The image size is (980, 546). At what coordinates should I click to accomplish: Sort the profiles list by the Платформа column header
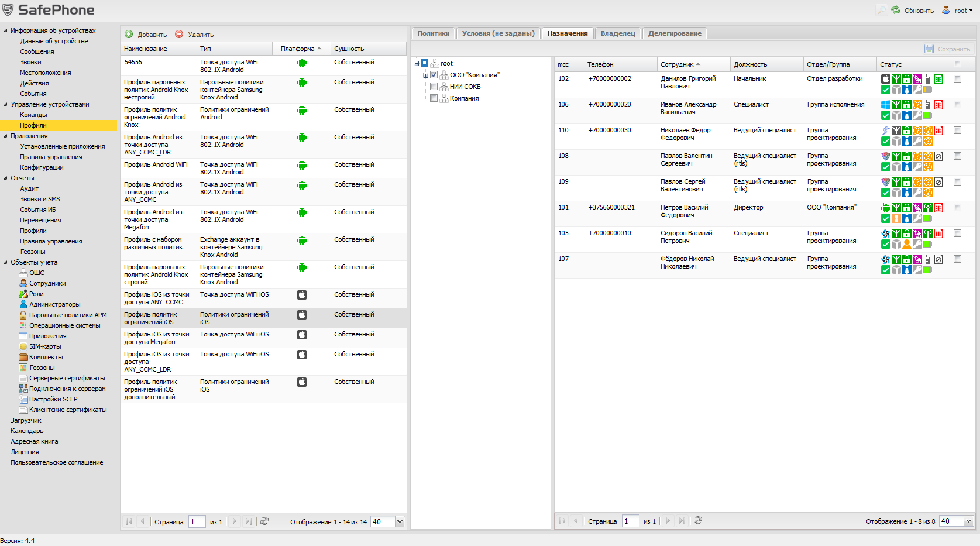[x=301, y=49]
